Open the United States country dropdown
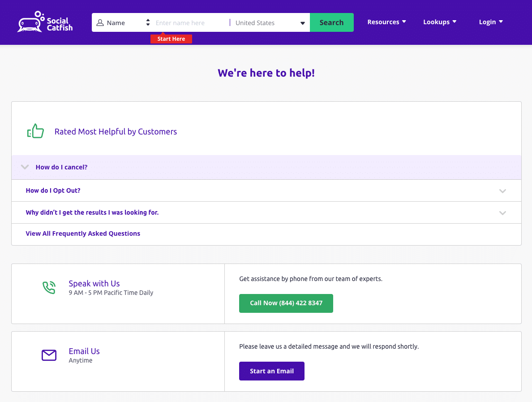The image size is (532, 402). pos(270,23)
